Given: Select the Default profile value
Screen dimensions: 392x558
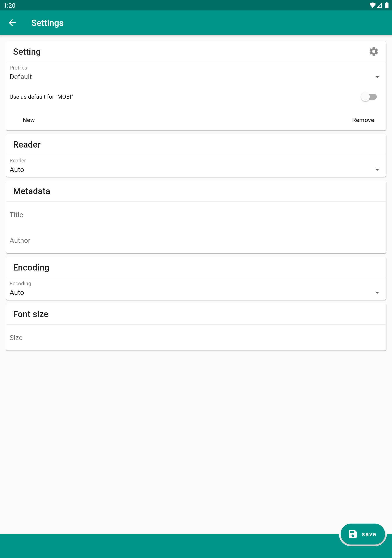Looking at the screenshot, I should pyautogui.click(x=21, y=77).
